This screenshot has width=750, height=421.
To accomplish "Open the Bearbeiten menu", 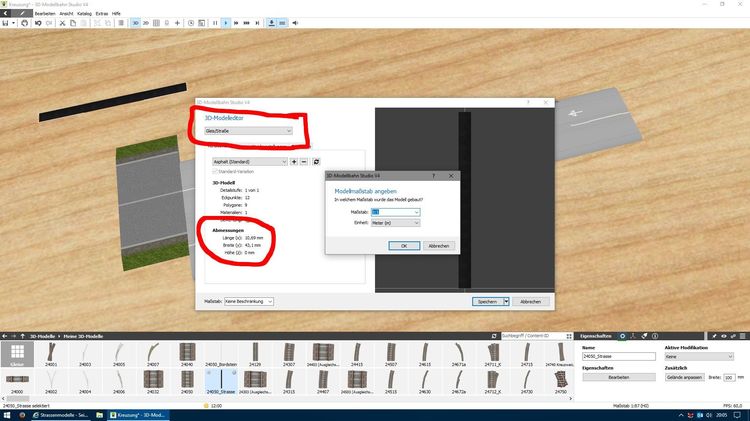I will (x=45, y=13).
